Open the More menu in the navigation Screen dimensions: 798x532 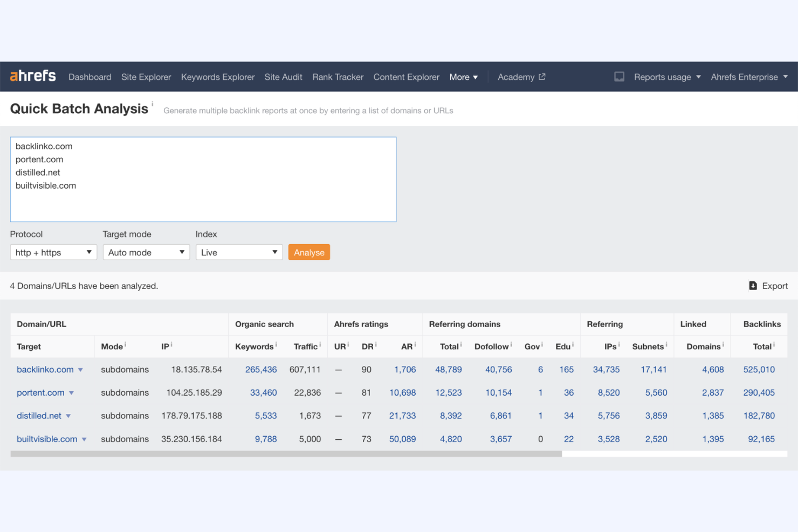tap(463, 77)
